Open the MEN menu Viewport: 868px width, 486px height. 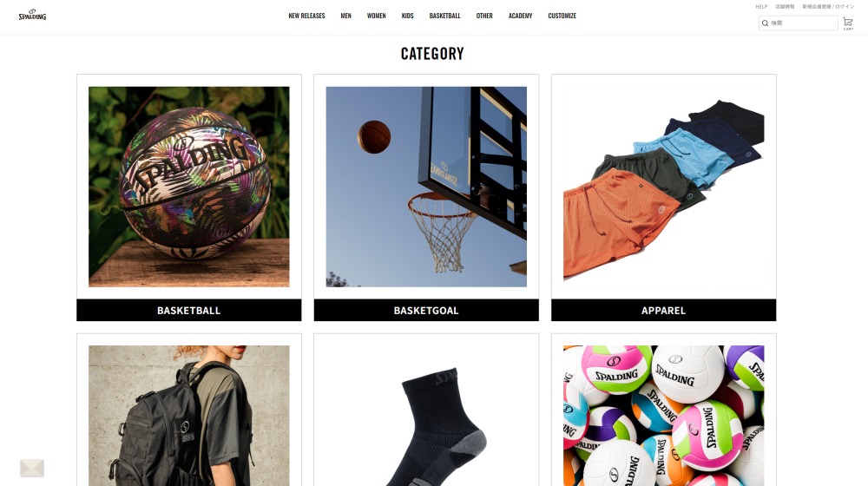pos(346,16)
